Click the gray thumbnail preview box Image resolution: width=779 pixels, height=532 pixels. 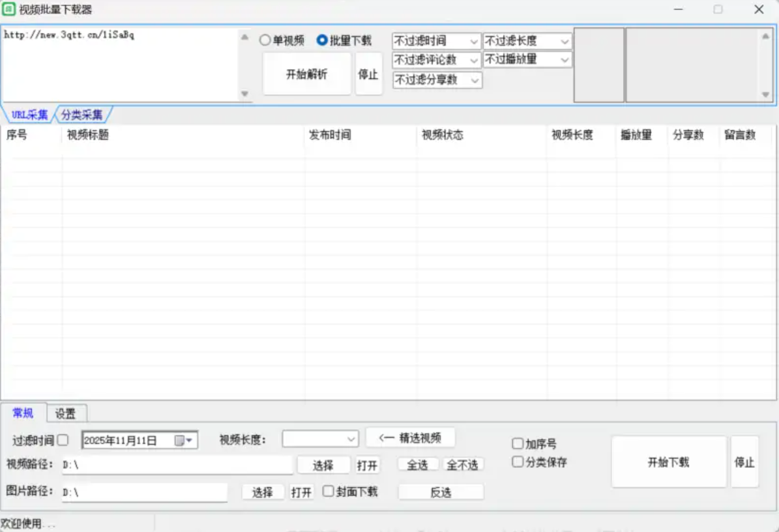[599, 65]
